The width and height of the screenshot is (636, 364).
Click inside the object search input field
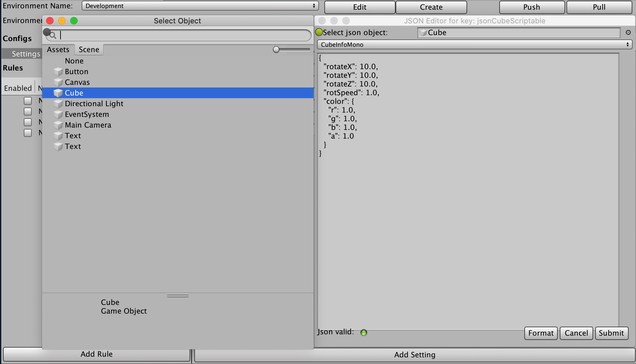click(x=184, y=35)
